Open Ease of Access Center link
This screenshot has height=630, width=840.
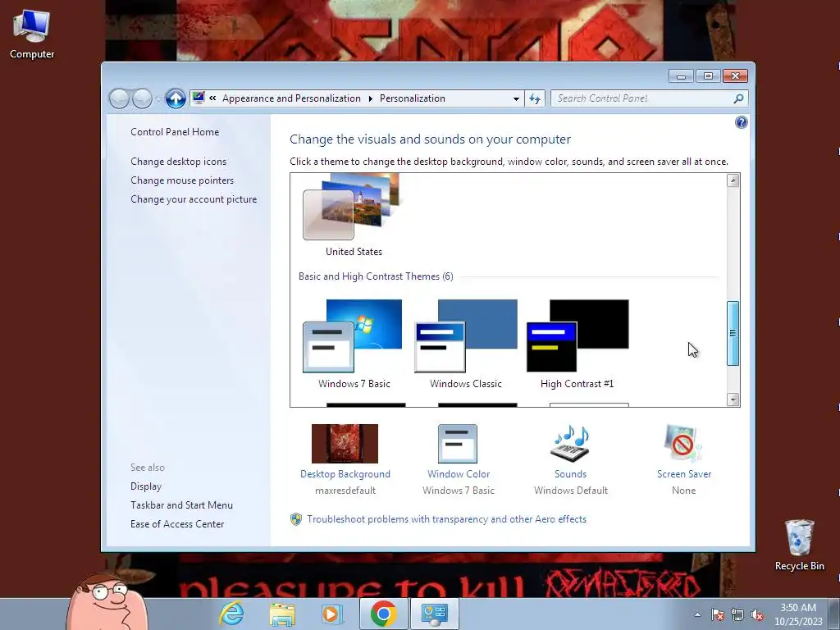[177, 524]
